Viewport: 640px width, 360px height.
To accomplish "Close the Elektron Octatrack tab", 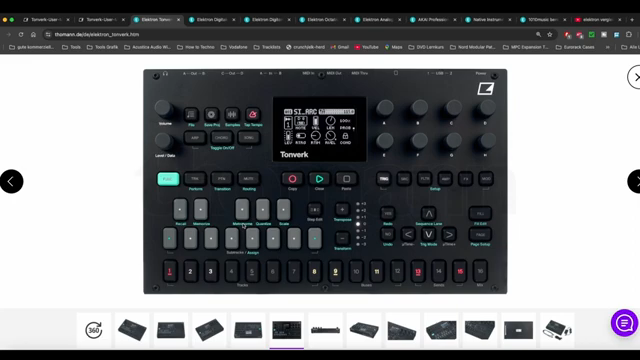I will 344,20.
